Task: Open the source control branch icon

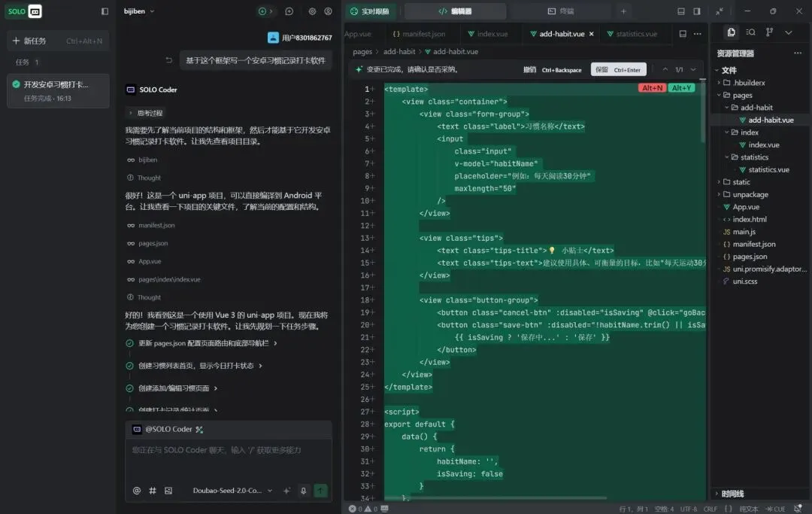Action: point(770,32)
